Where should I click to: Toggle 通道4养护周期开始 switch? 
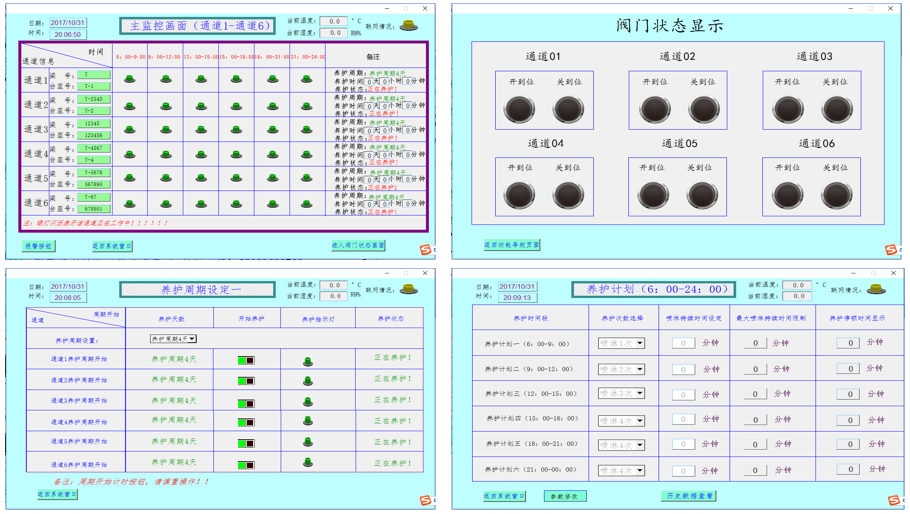coord(246,422)
